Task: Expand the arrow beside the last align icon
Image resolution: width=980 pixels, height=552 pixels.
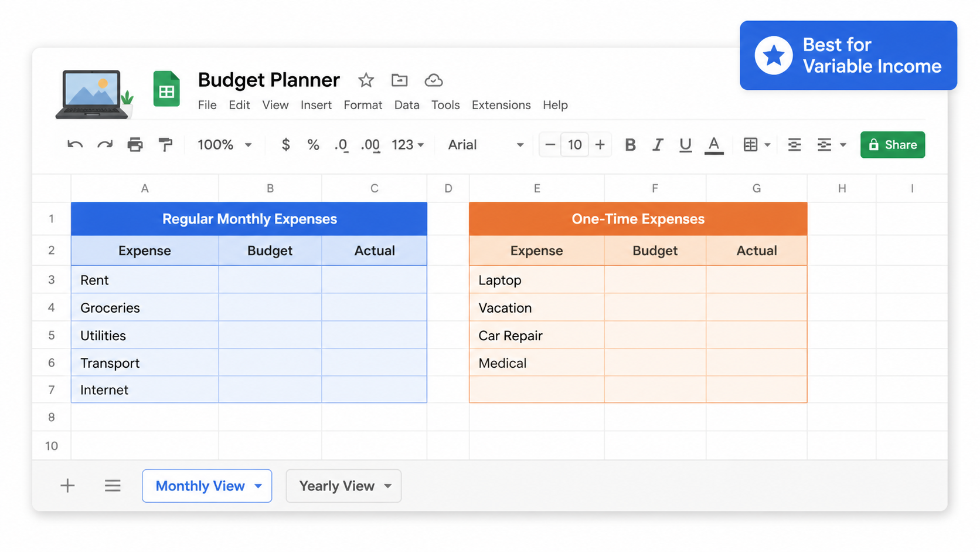Action: 843,145
